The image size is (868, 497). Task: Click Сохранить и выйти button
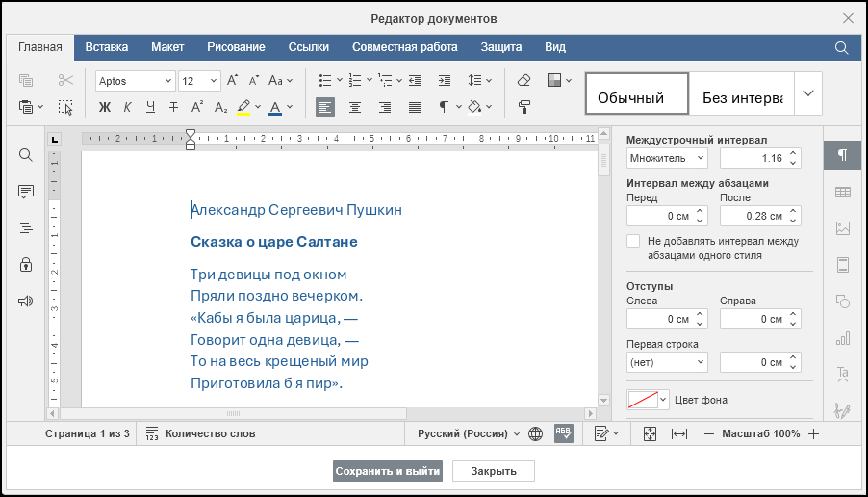tap(388, 471)
